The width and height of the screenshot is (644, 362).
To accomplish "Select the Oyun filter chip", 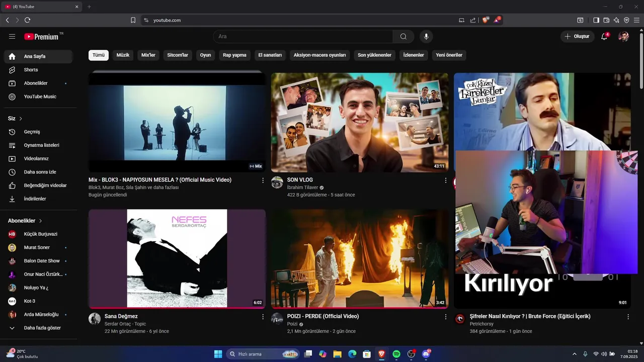I will tap(206, 55).
